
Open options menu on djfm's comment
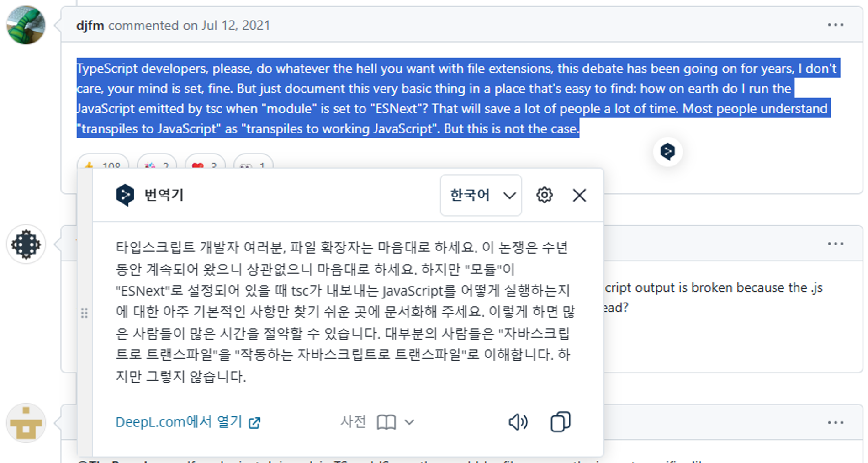[836, 25]
